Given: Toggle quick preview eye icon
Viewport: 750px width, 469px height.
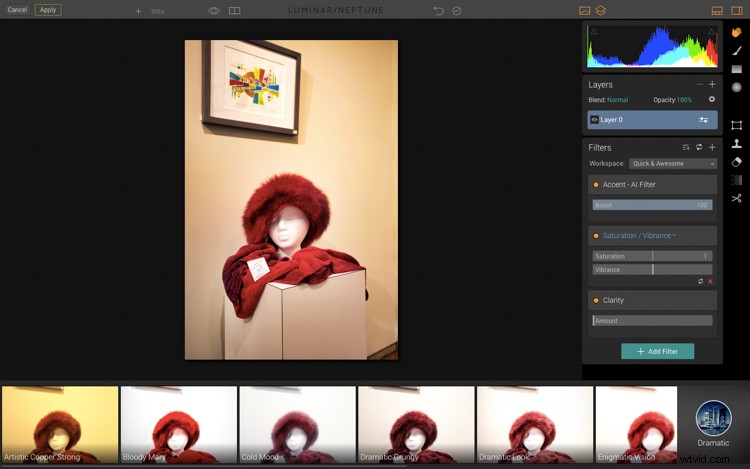Looking at the screenshot, I should 214,11.
